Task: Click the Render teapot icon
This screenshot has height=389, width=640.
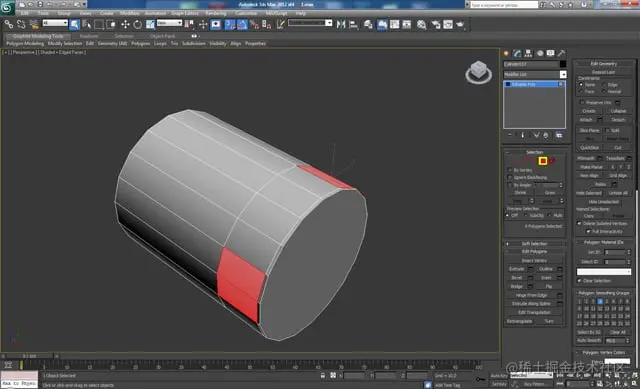Action: coord(460,24)
